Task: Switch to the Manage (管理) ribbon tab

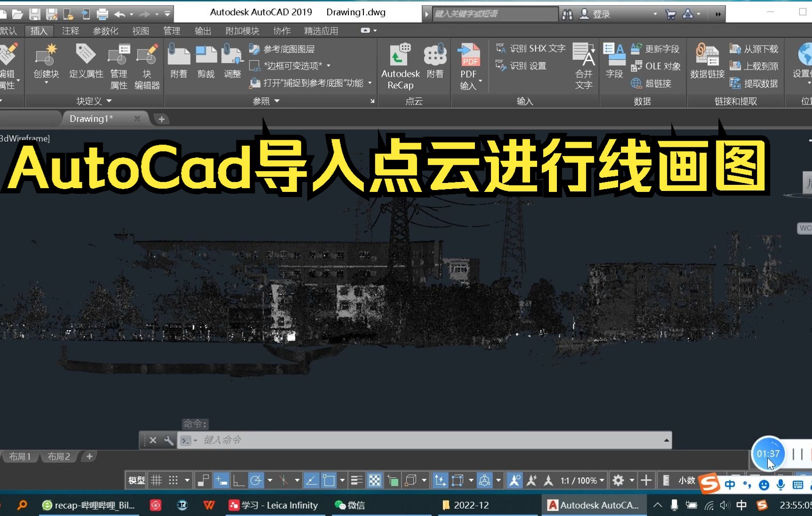Action: 172,31
